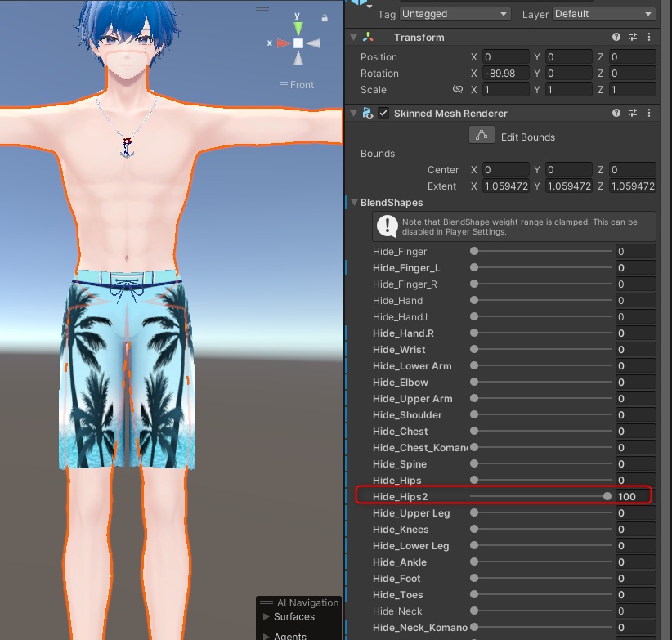
Task: Click the Position X input field
Action: [505, 56]
